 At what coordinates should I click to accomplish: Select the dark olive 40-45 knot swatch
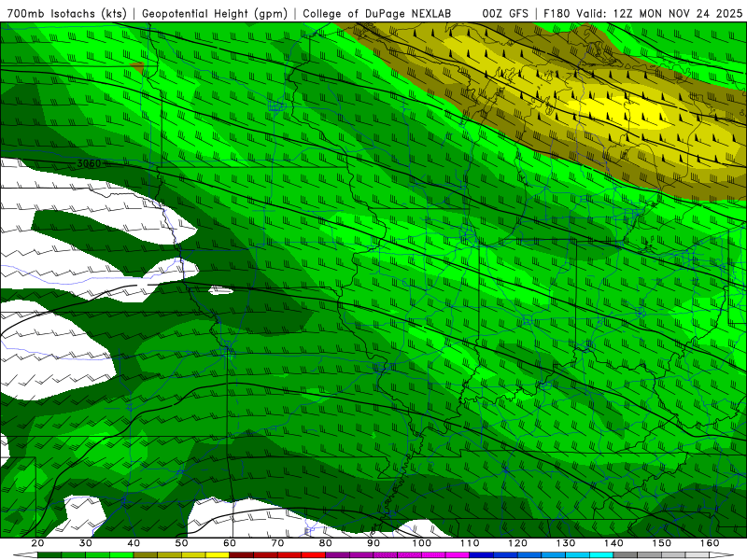coord(146,554)
